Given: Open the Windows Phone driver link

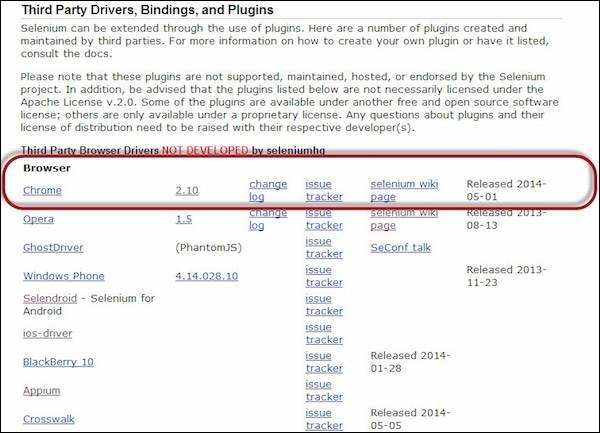Looking at the screenshot, I should tap(64, 276).
